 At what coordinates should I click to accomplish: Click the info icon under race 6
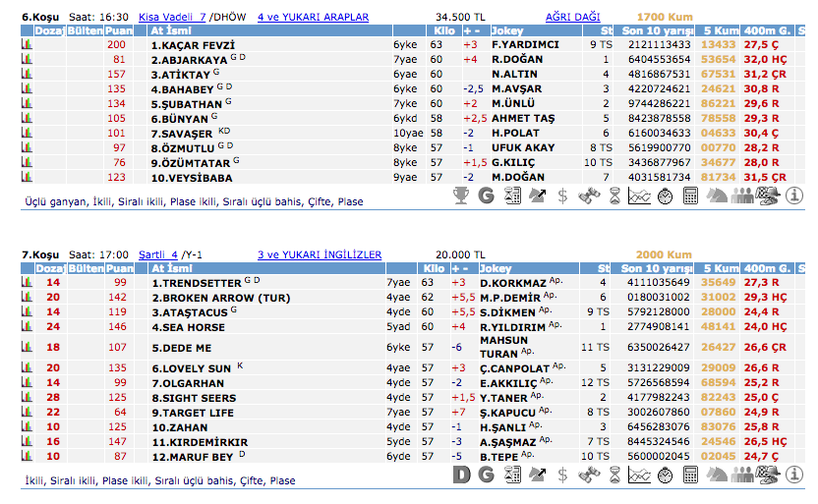[x=795, y=195]
